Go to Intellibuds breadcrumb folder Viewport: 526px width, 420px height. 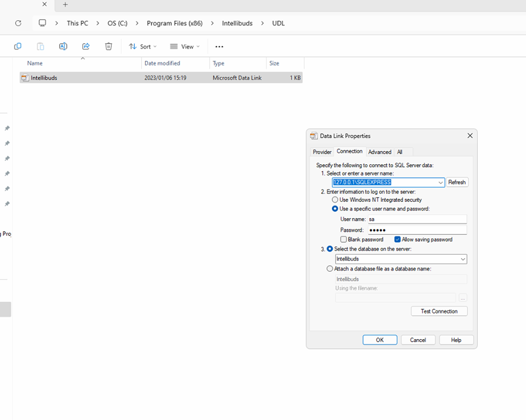tap(237, 23)
